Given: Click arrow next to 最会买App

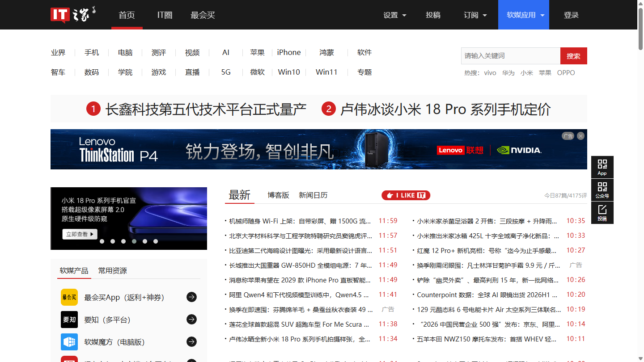Looking at the screenshot, I should point(191,297).
